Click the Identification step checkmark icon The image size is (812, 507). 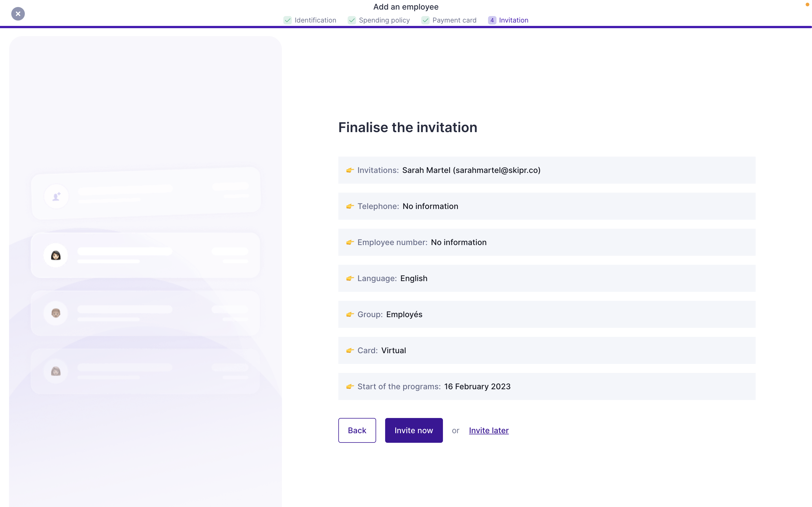[x=288, y=20]
